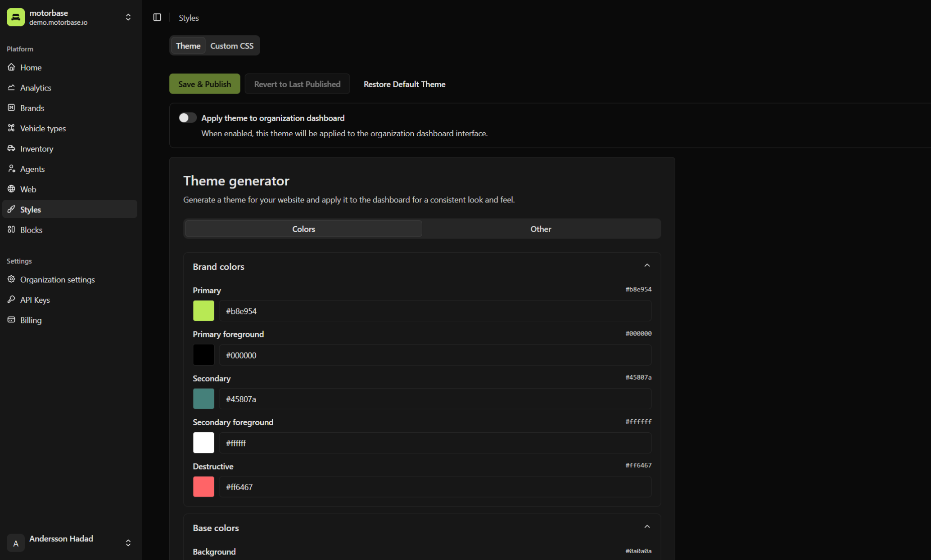This screenshot has width=931, height=560.
Task: Switch to the Custom CSS tab
Action: tap(232, 45)
